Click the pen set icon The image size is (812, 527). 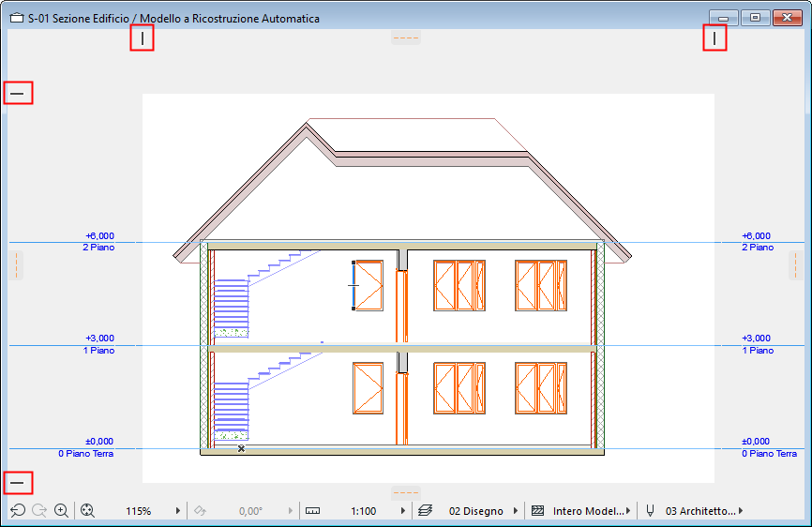point(650,510)
